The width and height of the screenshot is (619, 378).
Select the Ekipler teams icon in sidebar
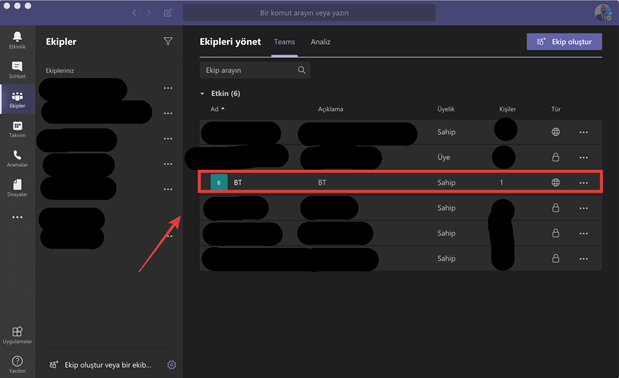pyautogui.click(x=17, y=99)
